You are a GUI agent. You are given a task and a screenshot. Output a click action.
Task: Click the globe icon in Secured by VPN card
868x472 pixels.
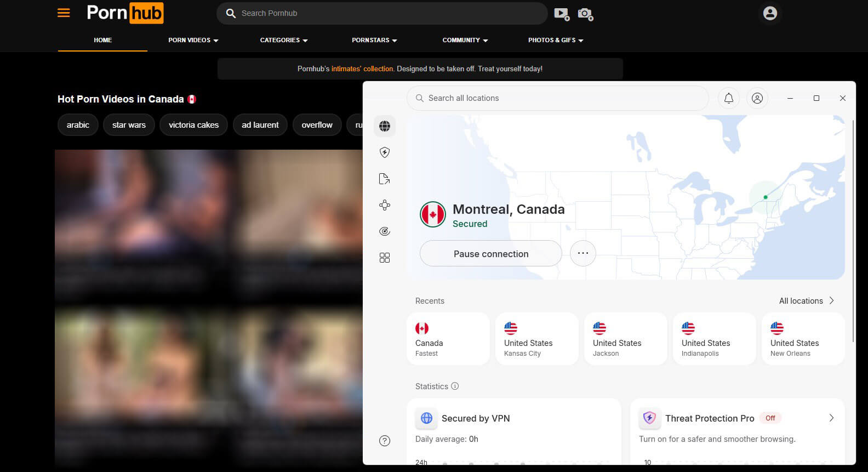pyautogui.click(x=426, y=418)
